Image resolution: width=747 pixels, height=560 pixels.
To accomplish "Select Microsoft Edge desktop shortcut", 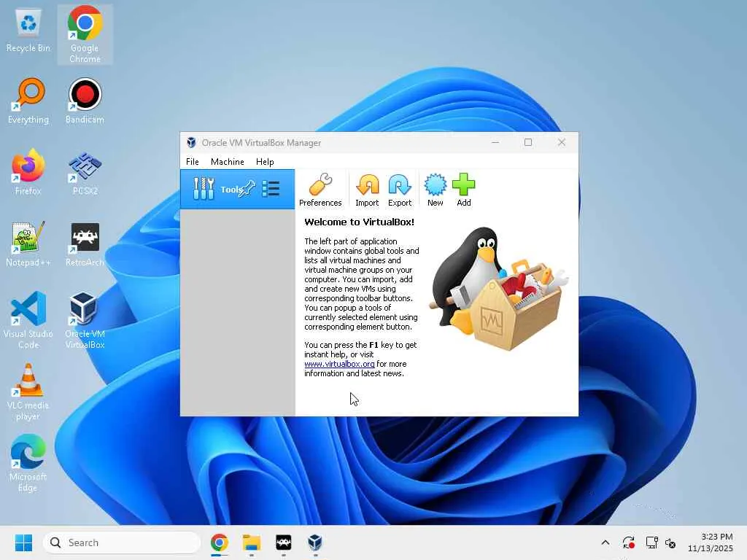I will pos(28,463).
